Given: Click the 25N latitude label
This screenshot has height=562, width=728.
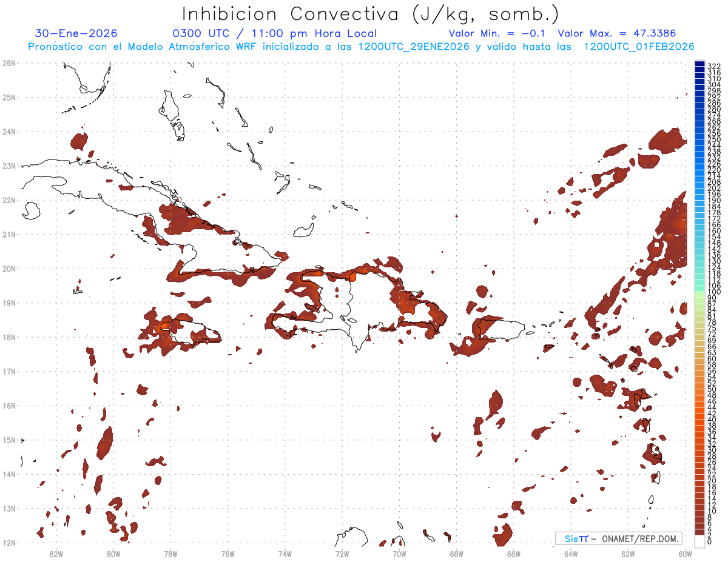Looking at the screenshot, I should [x=9, y=97].
